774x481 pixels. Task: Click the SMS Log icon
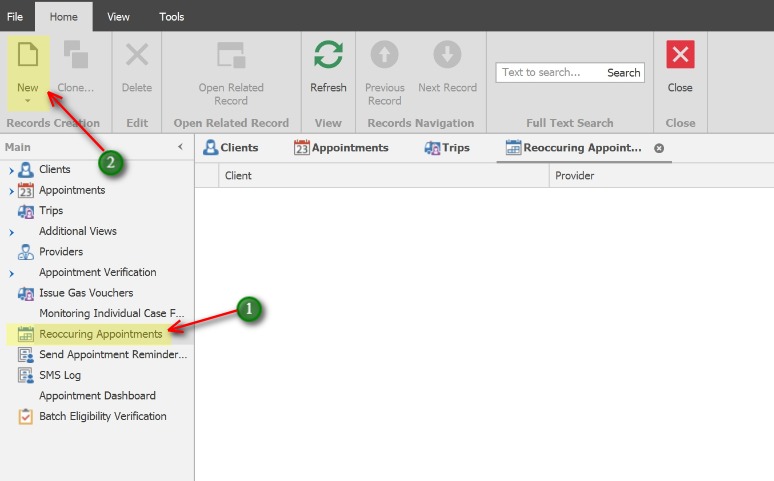point(26,375)
